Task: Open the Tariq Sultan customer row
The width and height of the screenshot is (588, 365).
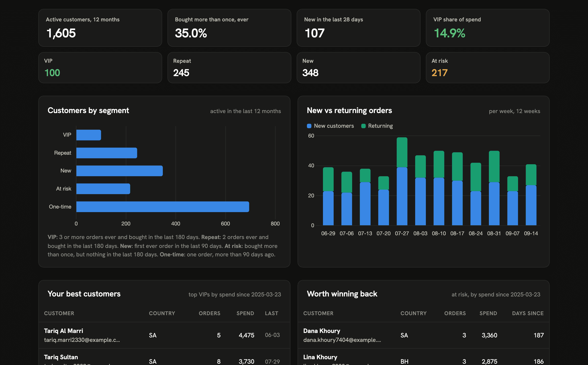Action: pos(164,357)
